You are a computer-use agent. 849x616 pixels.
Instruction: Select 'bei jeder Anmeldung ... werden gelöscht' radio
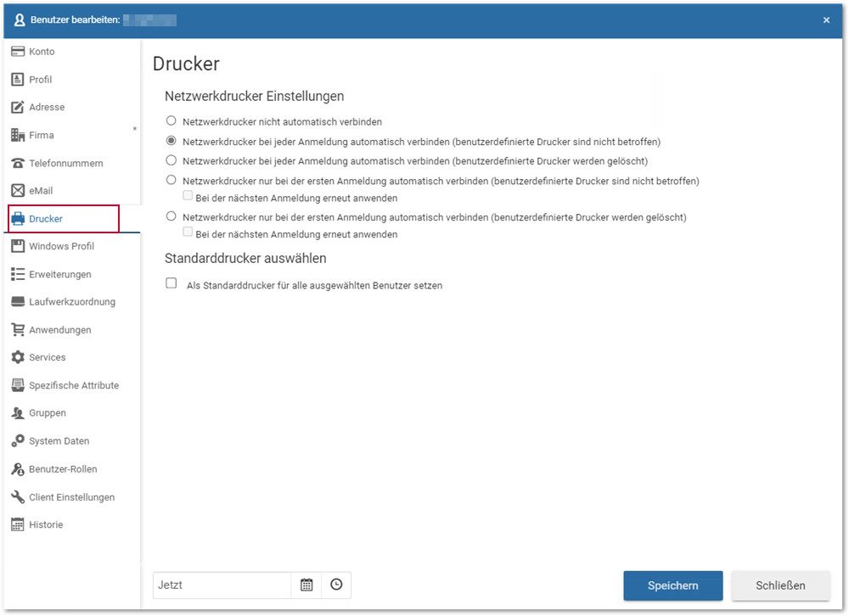(x=171, y=160)
